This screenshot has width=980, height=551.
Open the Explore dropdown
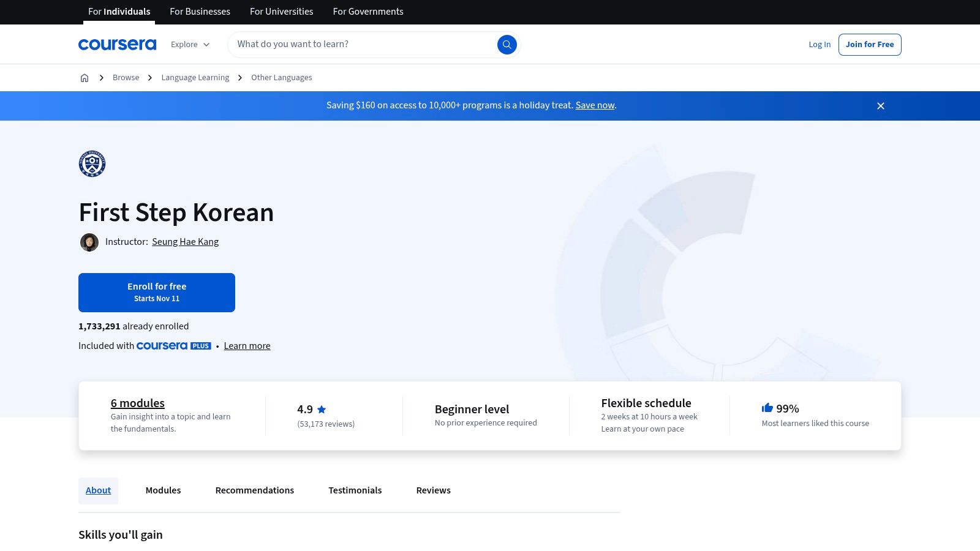tap(190, 44)
